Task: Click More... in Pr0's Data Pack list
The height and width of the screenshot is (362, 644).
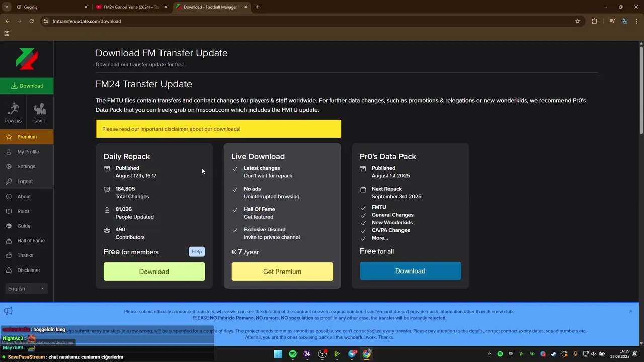Action: pyautogui.click(x=380, y=238)
